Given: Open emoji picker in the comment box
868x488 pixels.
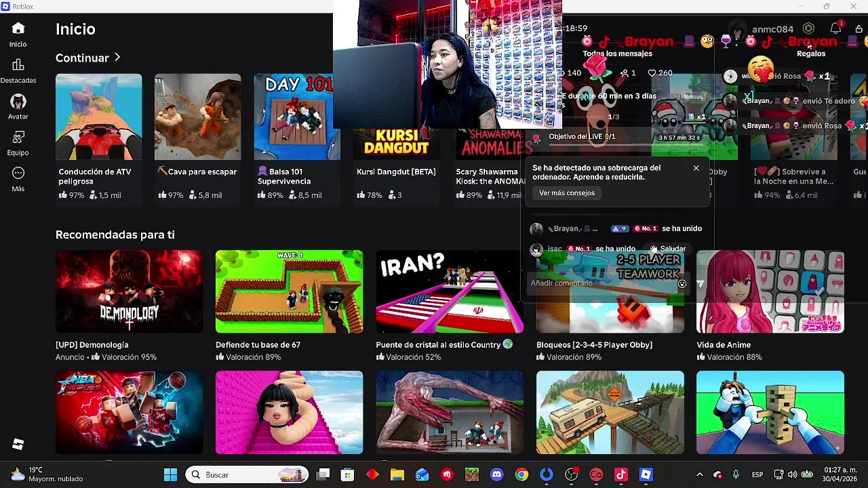Looking at the screenshot, I should (682, 284).
